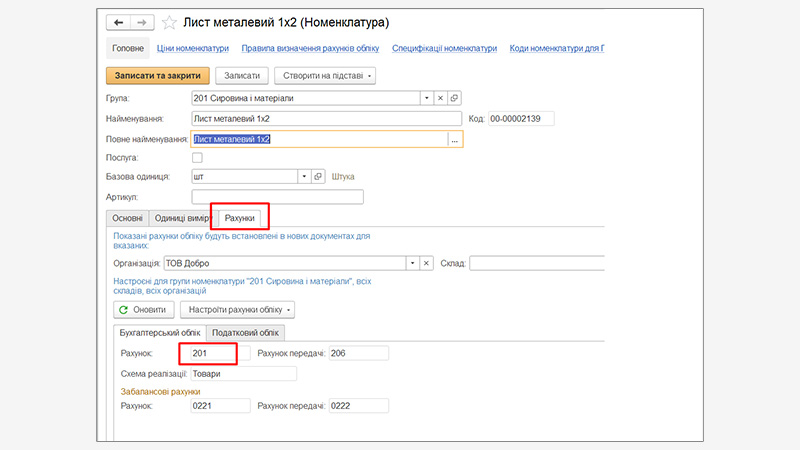Go forward with the right arrow
The height and width of the screenshot is (450, 800).
141,21
